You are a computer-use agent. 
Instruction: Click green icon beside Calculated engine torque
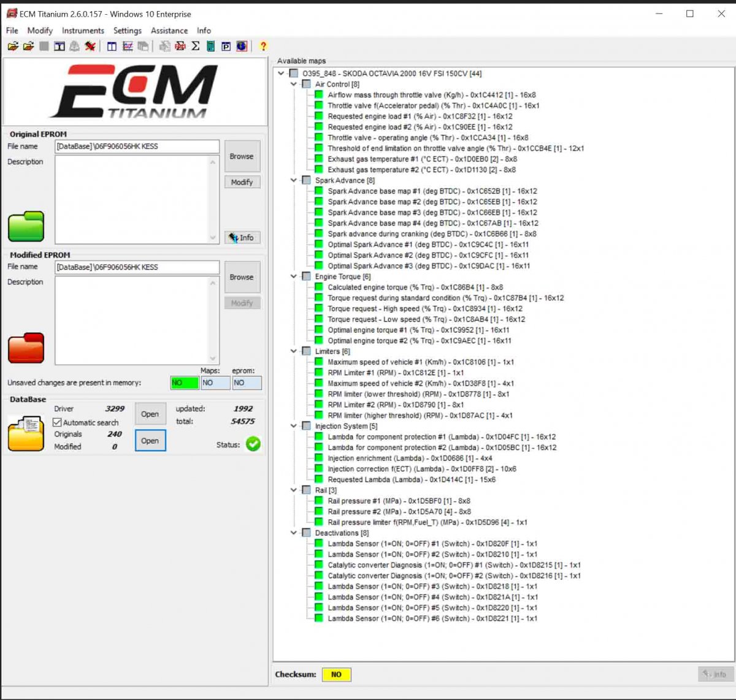tap(318, 287)
